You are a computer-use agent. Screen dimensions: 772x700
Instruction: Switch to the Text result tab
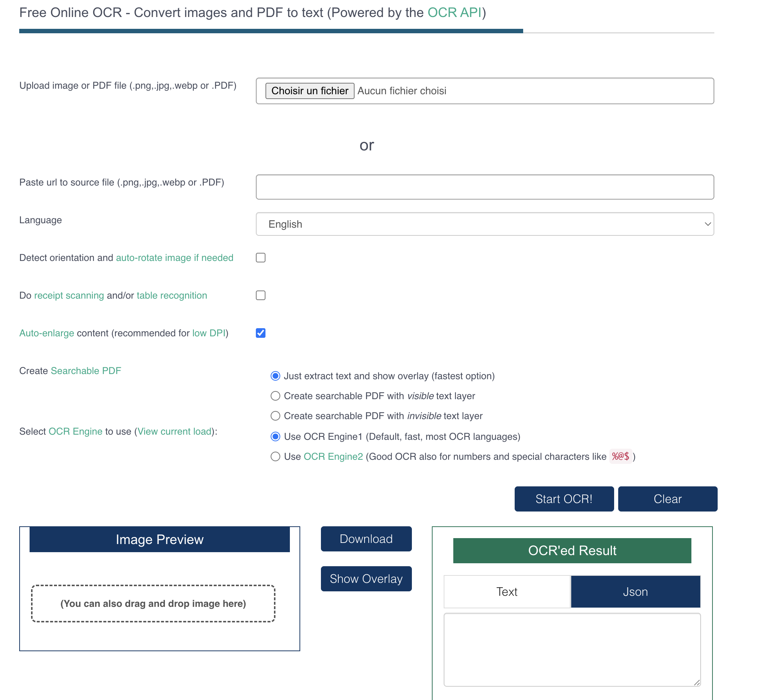tap(507, 591)
